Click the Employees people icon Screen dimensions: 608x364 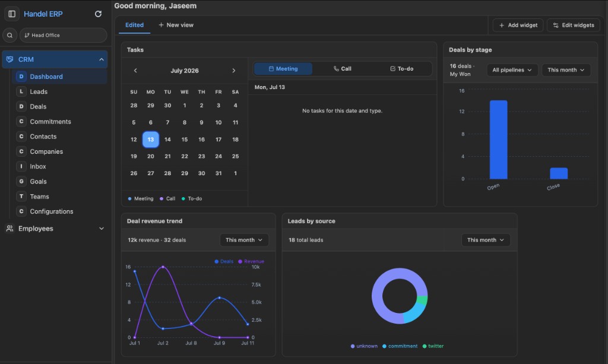tap(9, 229)
